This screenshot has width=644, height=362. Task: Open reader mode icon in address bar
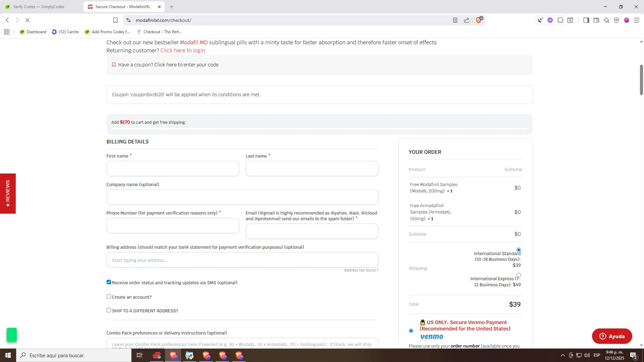click(x=455, y=20)
